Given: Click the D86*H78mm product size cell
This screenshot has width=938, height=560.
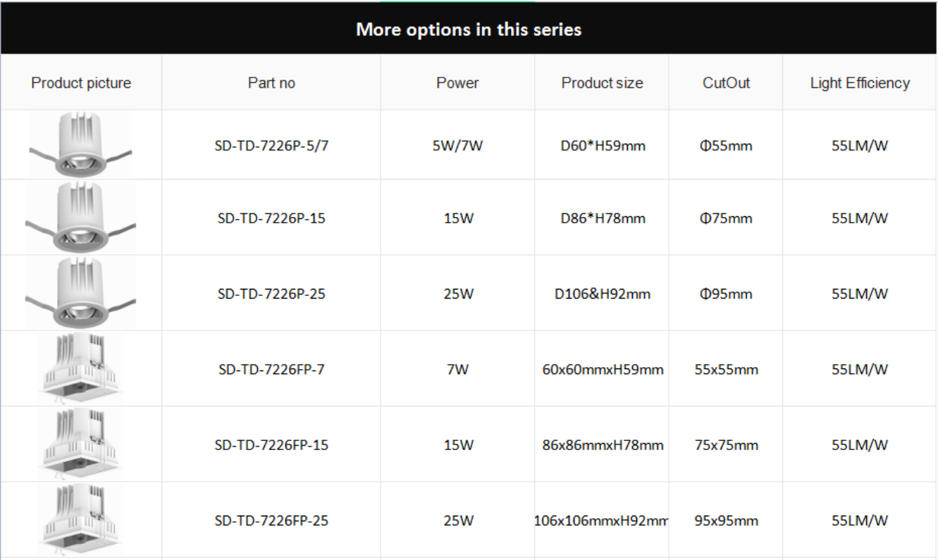Looking at the screenshot, I should pos(603,218).
